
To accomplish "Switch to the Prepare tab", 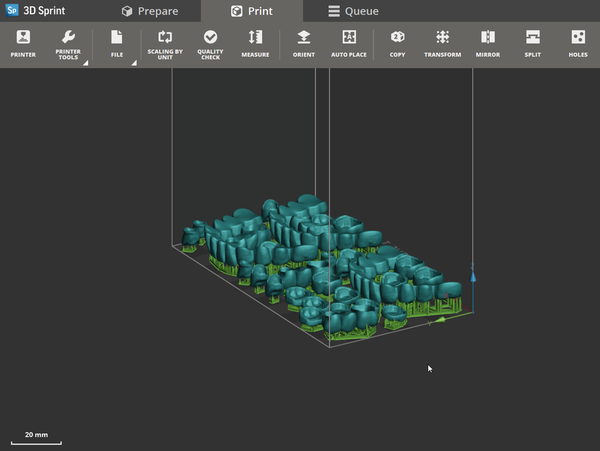I will coord(150,11).
